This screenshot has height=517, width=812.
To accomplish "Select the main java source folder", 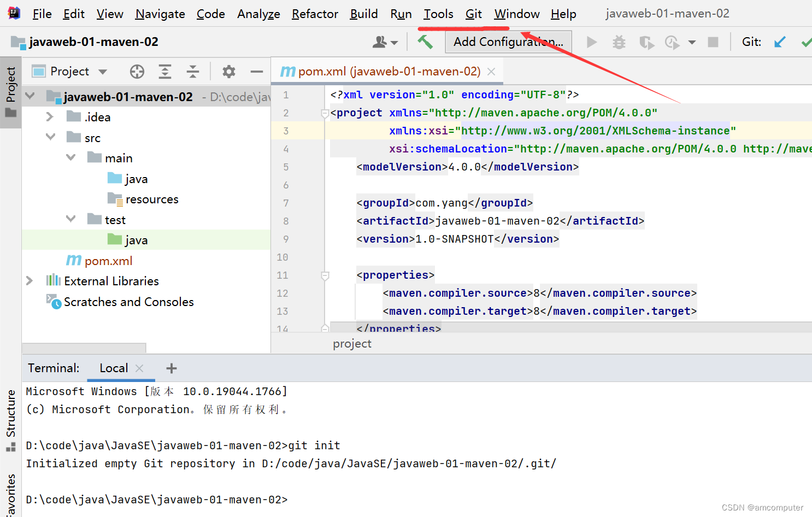I will (136, 179).
